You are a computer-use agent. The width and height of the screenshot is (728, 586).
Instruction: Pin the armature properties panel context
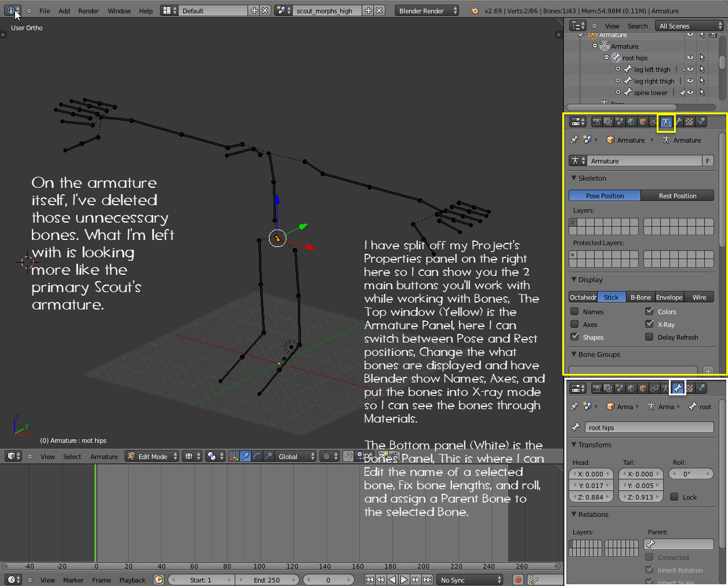tap(574, 140)
